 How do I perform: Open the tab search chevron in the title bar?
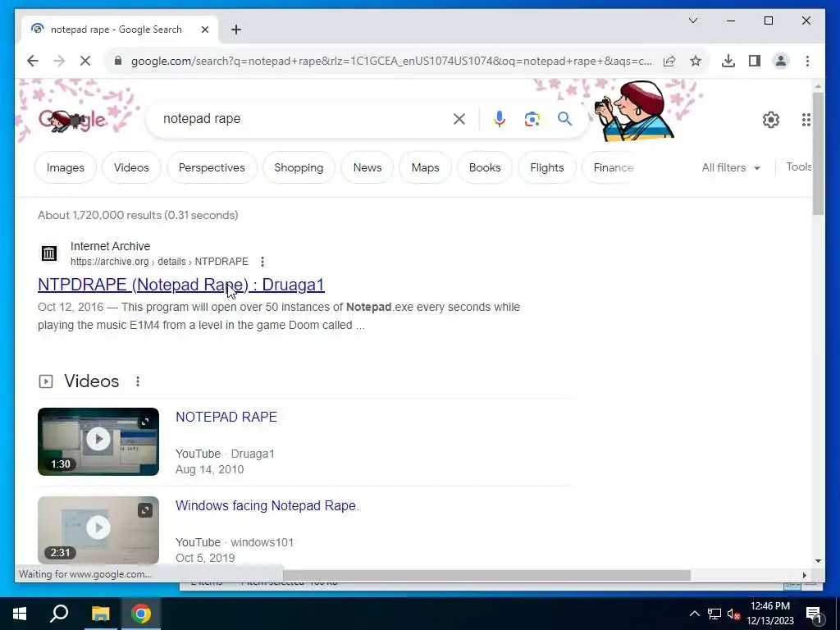click(x=692, y=21)
